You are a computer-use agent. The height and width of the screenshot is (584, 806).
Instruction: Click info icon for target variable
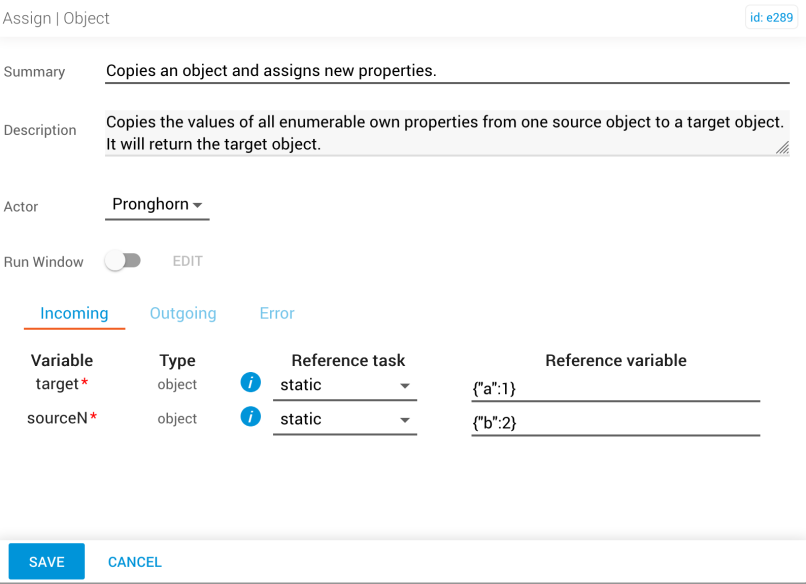click(x=250, y=382)
